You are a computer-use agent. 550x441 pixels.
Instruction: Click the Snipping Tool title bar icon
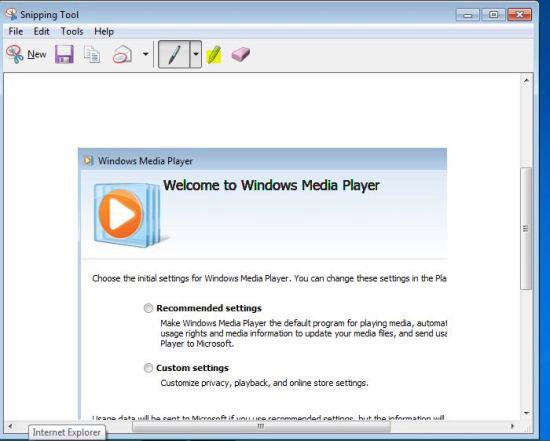11,14
